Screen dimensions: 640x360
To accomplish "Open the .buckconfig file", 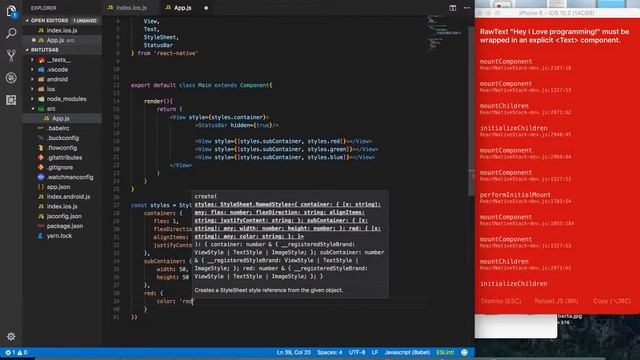I will coord(62,138).
